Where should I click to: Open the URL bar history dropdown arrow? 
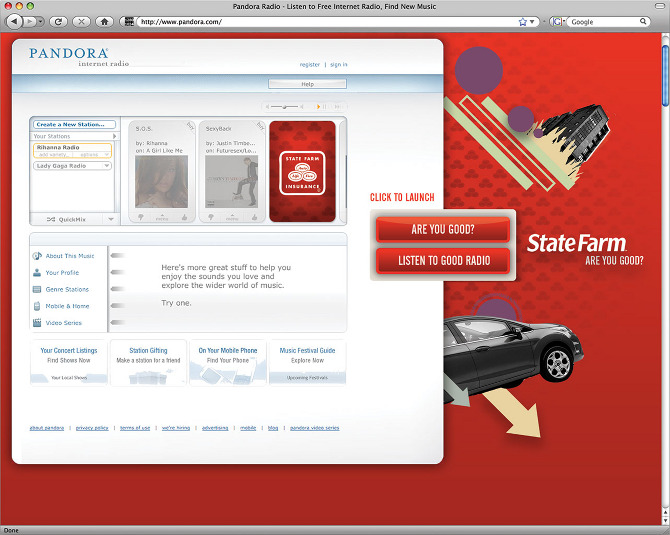532,22
